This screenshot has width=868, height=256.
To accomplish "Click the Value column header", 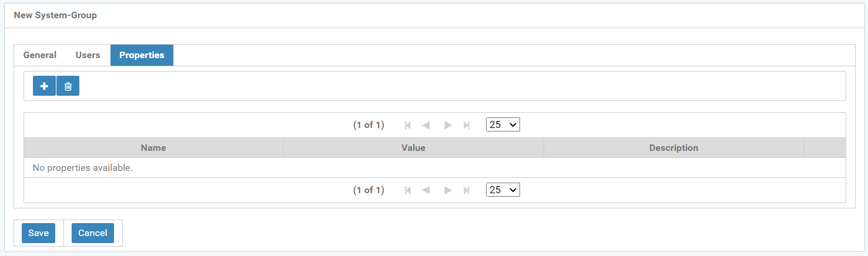I will pos(413,148).
